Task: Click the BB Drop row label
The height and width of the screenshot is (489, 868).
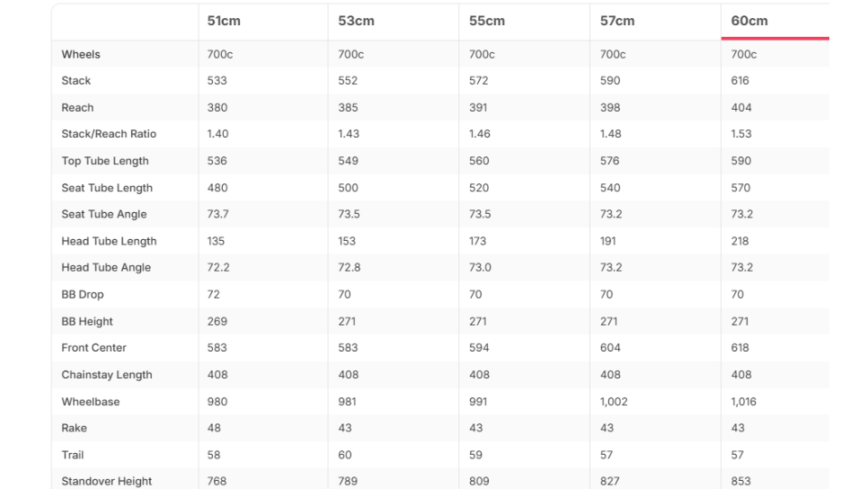Action: click(83, 295)
